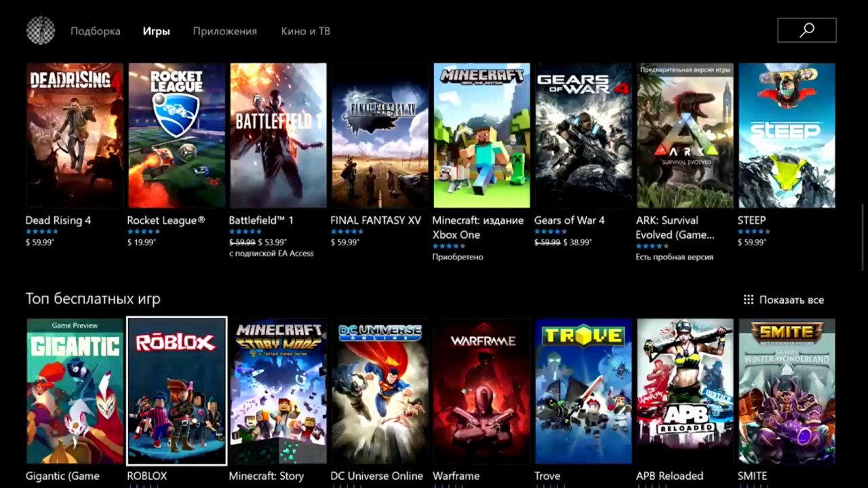The width and height of the screenshot is (868, 488).
Task: Click the APB Reloaded title text
Action: click(x=670, y=476)
